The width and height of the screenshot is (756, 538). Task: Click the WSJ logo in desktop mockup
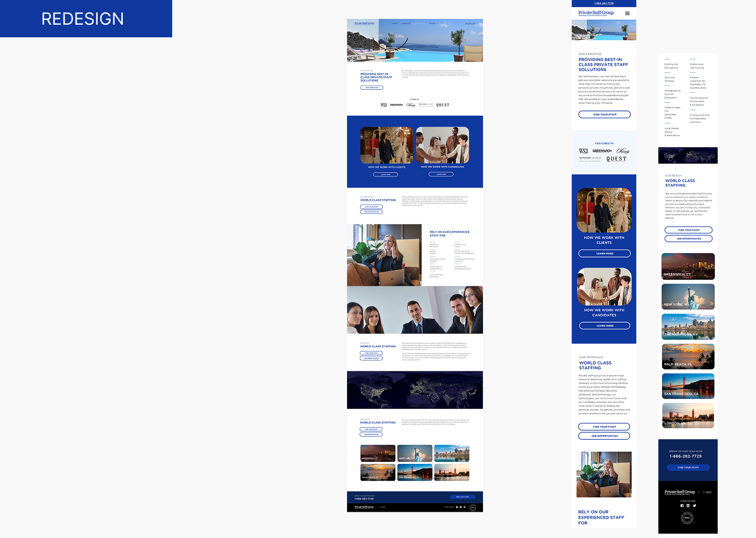pos(384,105)
